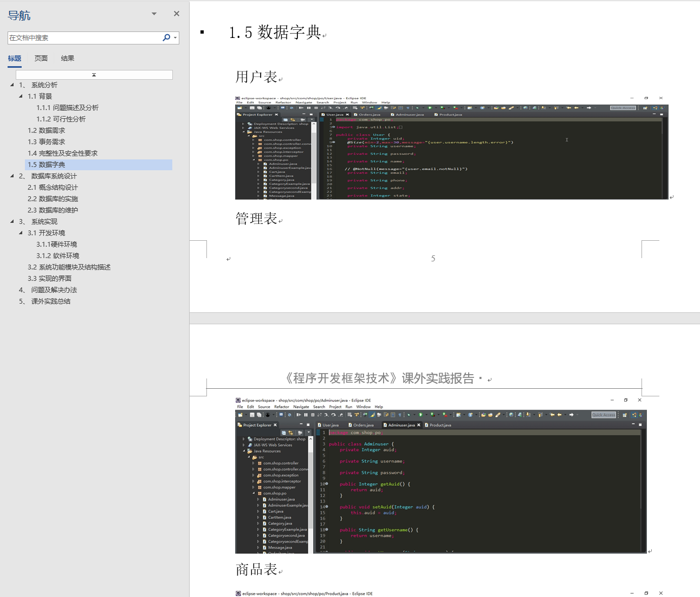Select the 标题 tab in navigation pane
Image resolution: width=700 pixels, height=597 pixels.
coord(15,58)
